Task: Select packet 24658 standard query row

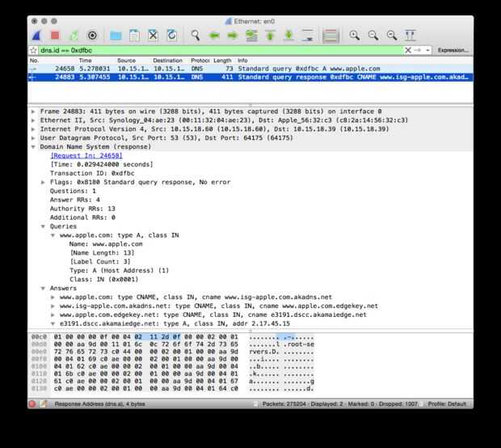Action: coord(250,69)
